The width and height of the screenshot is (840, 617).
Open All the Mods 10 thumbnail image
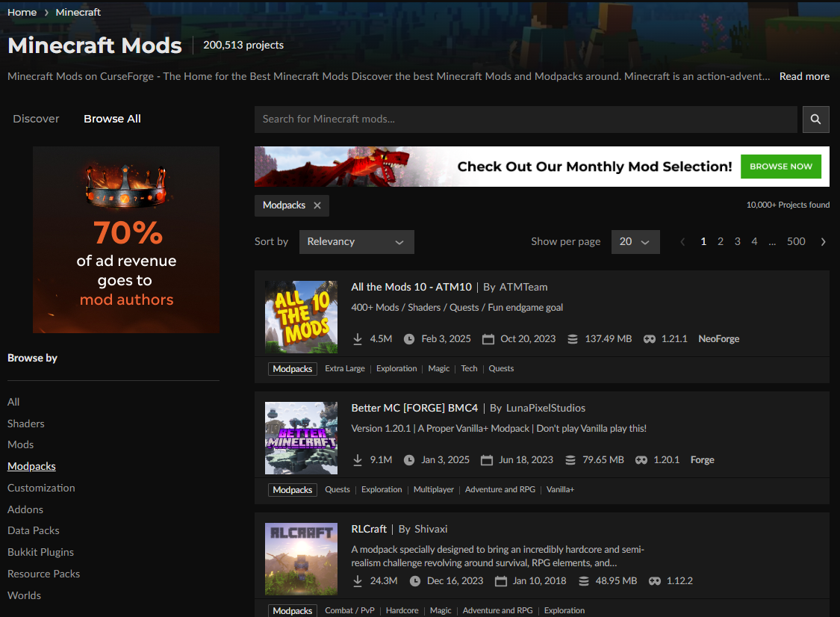pyautogui.click(x=301, y=317)
